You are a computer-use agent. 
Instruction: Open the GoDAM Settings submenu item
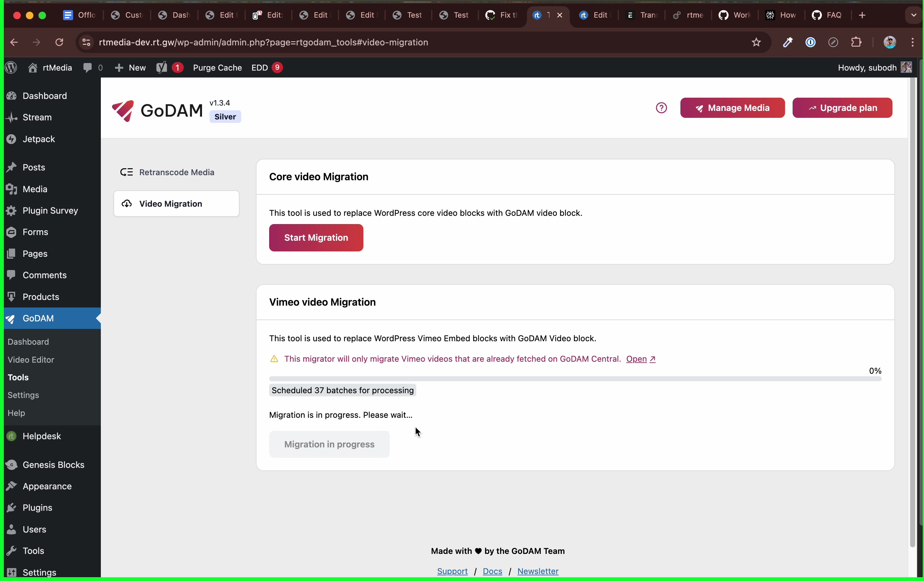[23, 395]
